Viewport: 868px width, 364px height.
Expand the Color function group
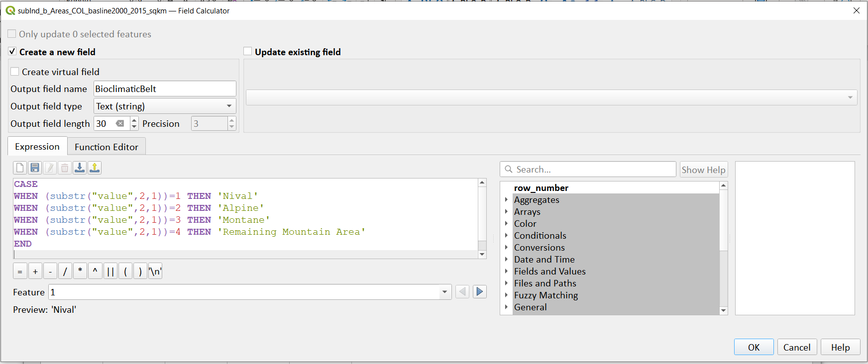pos(506,223)
